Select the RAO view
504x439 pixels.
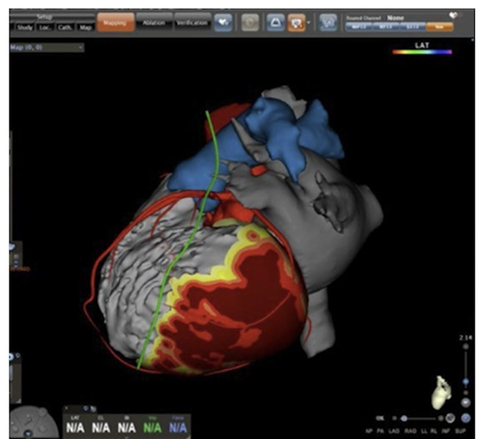pyautogui.click(x=411, y=431)
